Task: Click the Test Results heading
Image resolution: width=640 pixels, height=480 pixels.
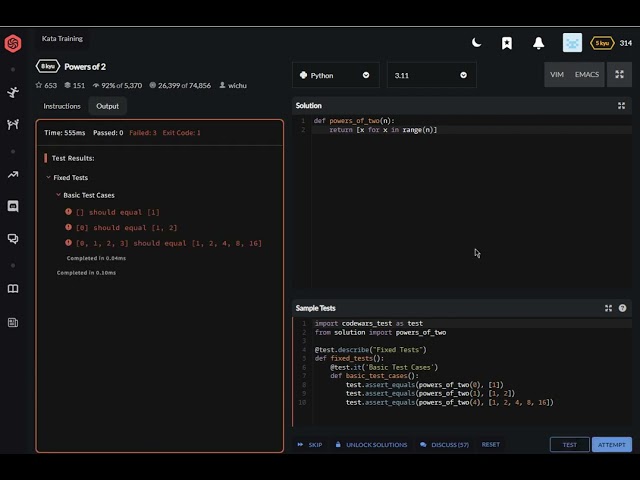Action: coord(73,158)
